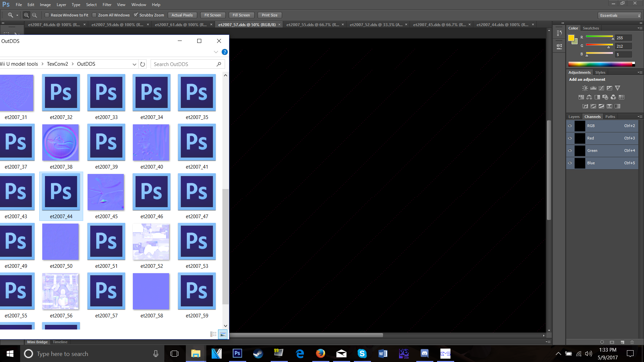Open Discord from the taskbar
This screenshot has width=644, height=362.
click(424, 354)
